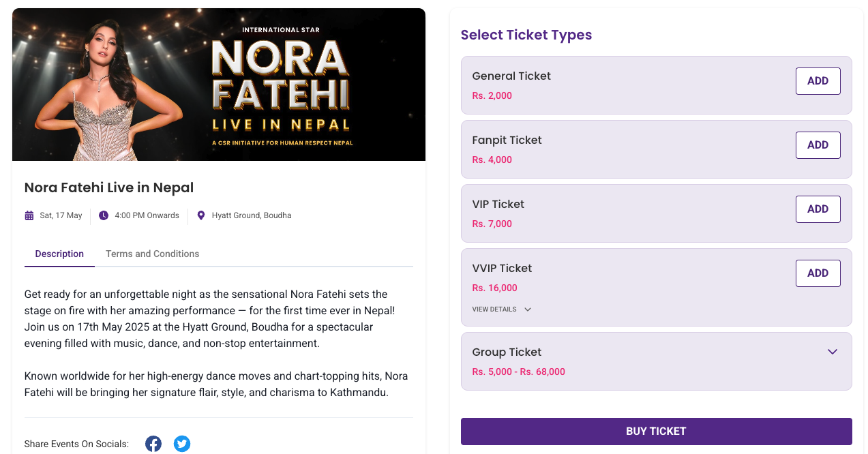This screenshot has width=868, height=454.
Task: Add a Fanpit Ticket
Action: [x=818, y=145]
